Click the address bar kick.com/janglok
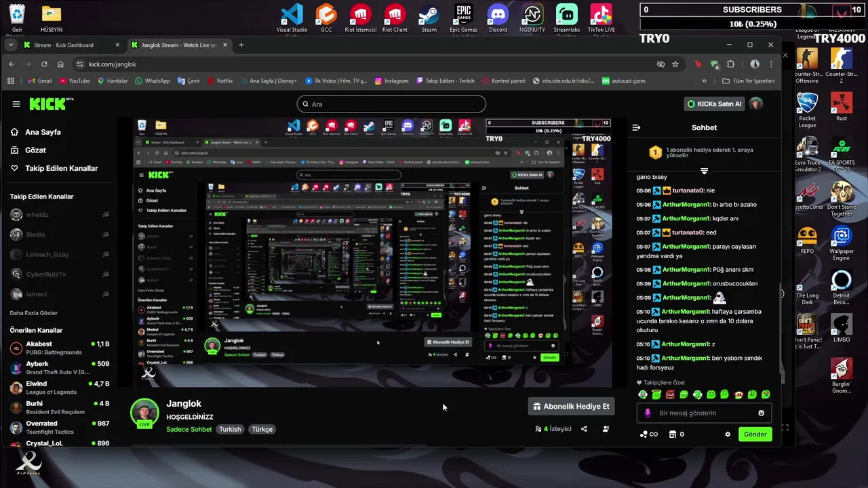This screenshot has height=488, width=868. 113,64
